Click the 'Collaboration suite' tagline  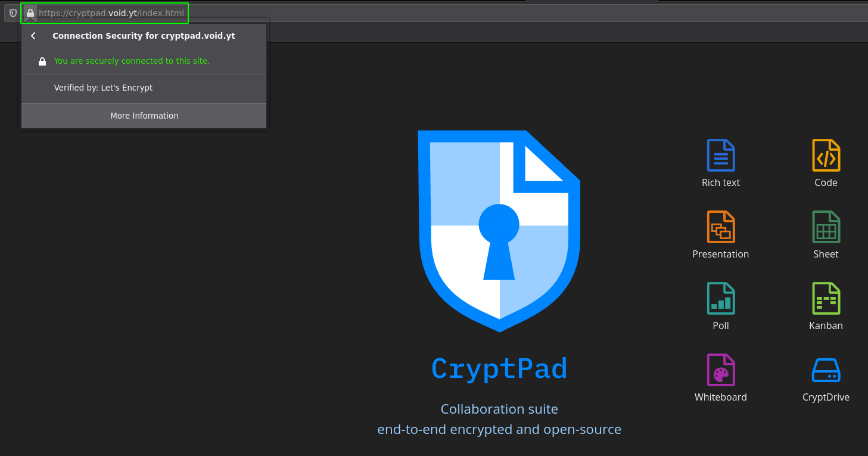point(499,409)
